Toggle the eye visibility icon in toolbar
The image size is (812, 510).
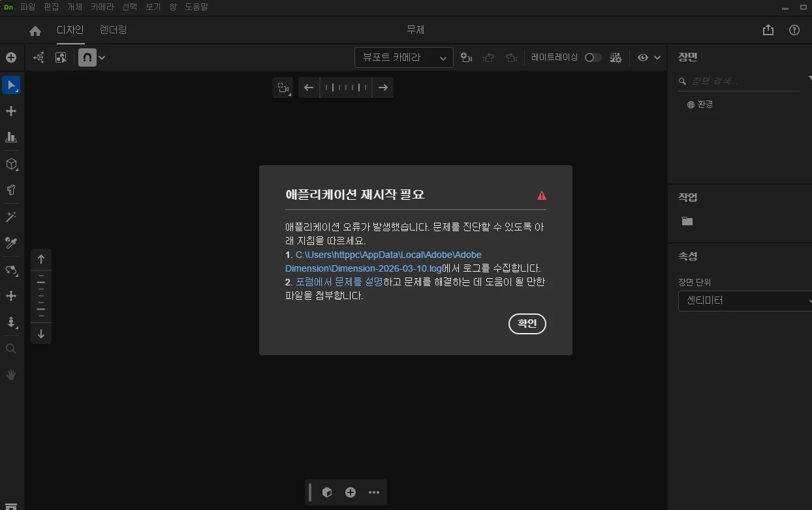click(x=643, y=57)
